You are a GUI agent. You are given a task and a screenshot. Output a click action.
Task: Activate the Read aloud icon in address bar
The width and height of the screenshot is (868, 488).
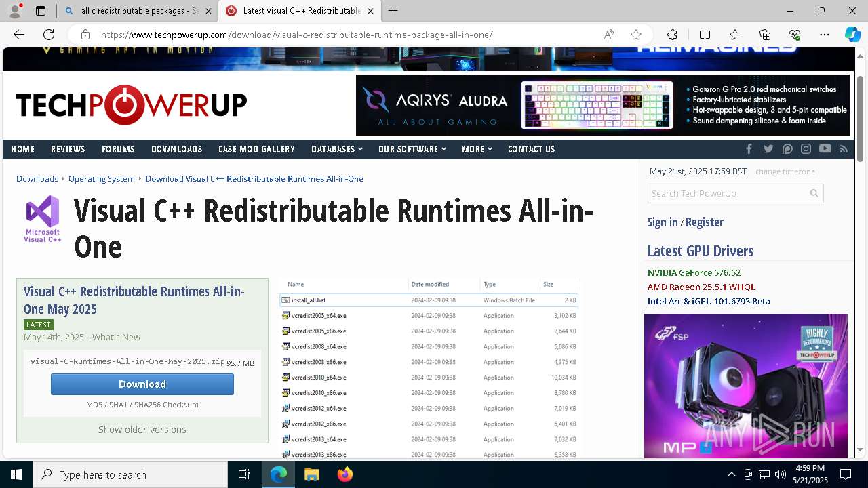[x=609, y=35]
